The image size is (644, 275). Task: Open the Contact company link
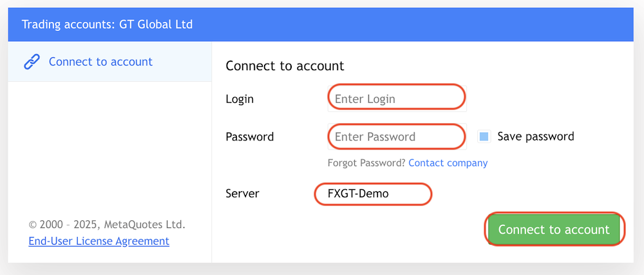(x=448, y=163)
